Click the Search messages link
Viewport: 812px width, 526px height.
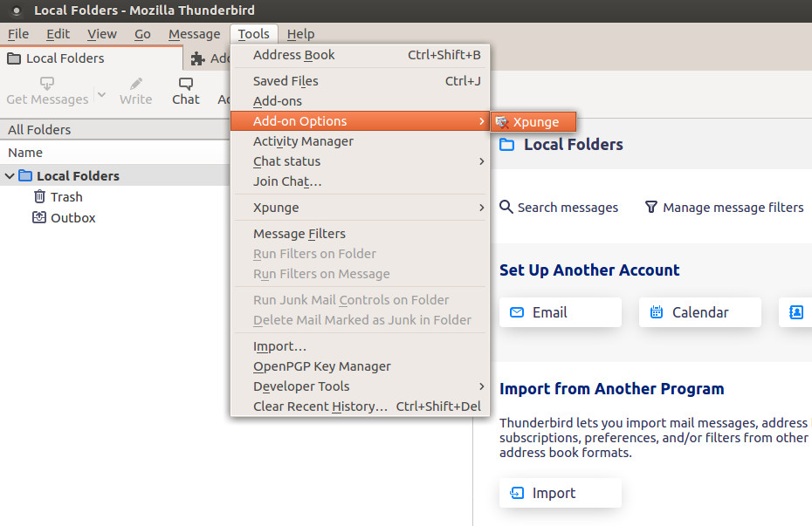559,208
